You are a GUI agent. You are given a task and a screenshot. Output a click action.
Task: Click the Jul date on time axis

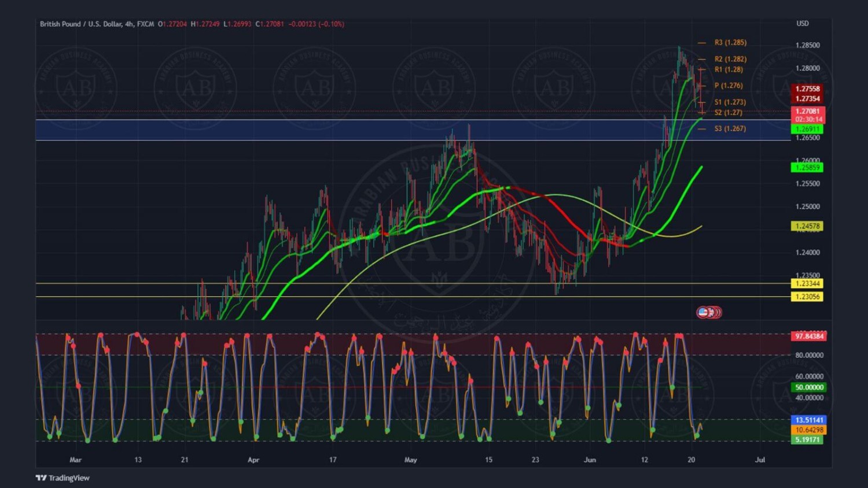click(x=760, y=460)
